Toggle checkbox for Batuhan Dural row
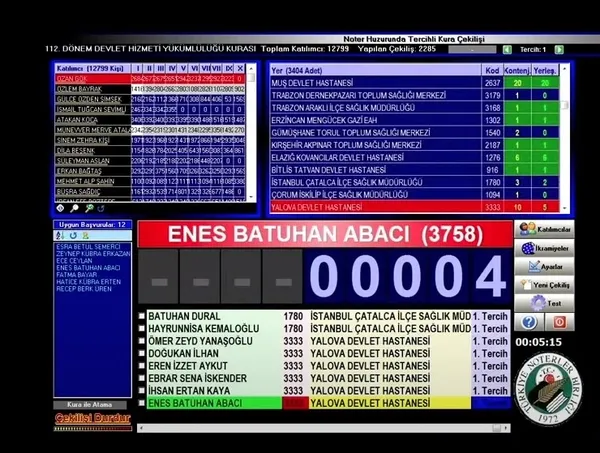This screenshot has width=600, height=453. pyautogui.click(x=142, y=316)
